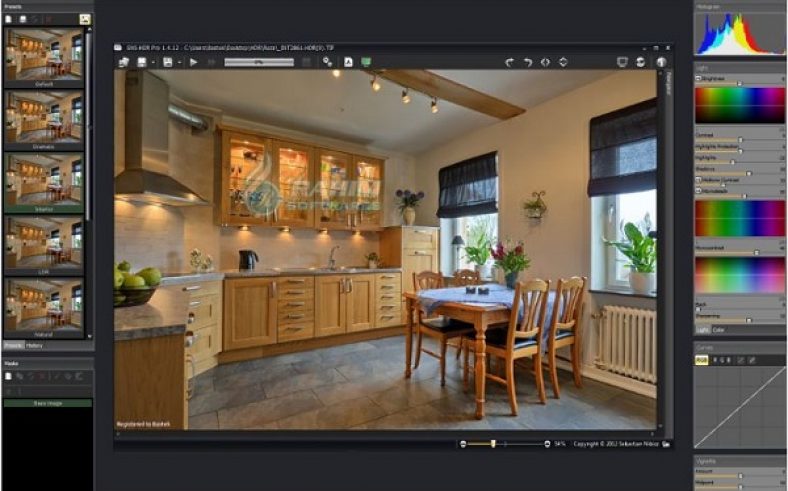
Task: Switch to the Light tab
Action: pyautogui.click(x=702, y=330)
